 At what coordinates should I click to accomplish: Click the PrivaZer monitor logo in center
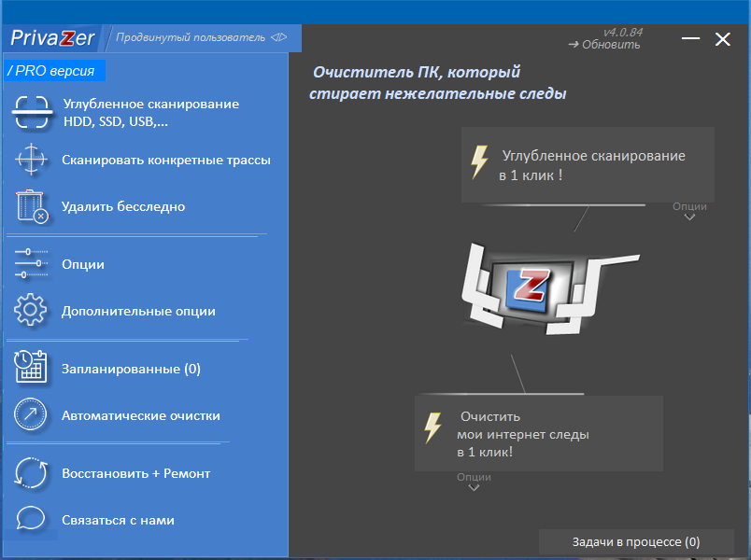(x=550, y=288)
